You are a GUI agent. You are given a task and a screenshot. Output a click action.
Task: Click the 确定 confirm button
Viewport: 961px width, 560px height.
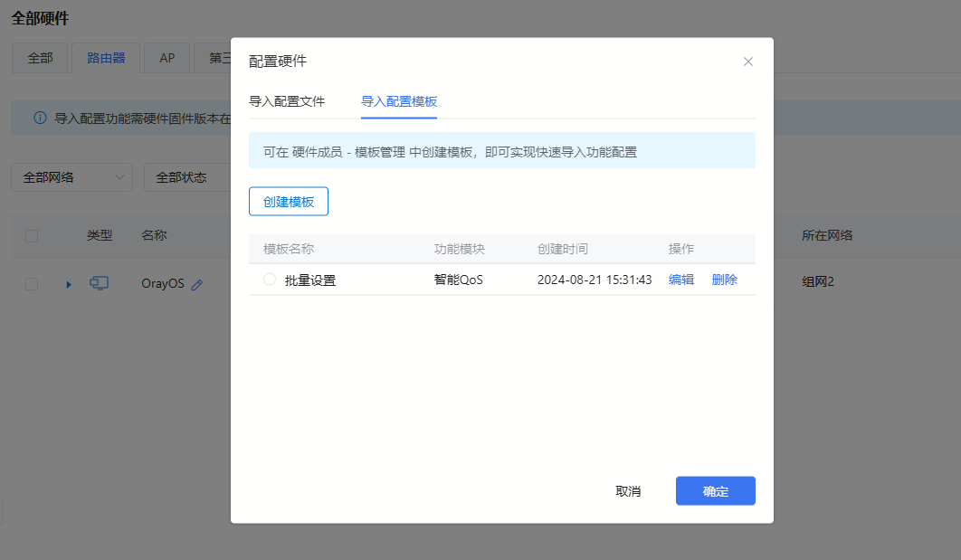[715, 490]
